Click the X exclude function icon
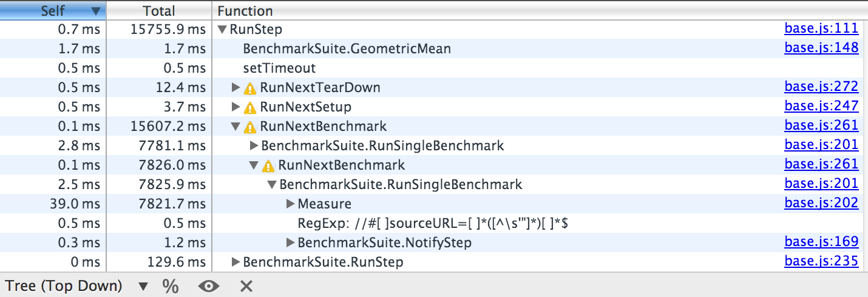This screenshot has height=297, width=868. pyautogui.click(x=246, y=286)
